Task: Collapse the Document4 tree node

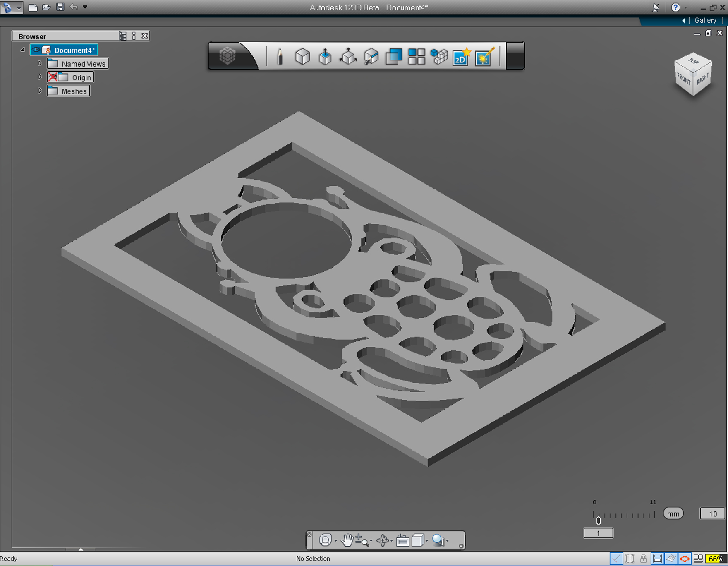Action: tap(23, 50)
